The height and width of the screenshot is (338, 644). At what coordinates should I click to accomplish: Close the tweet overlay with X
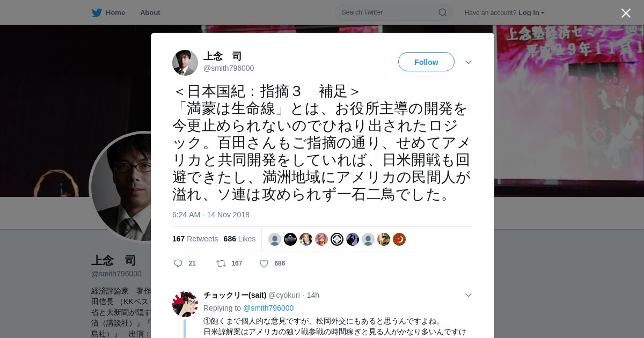tap(626, 13)
